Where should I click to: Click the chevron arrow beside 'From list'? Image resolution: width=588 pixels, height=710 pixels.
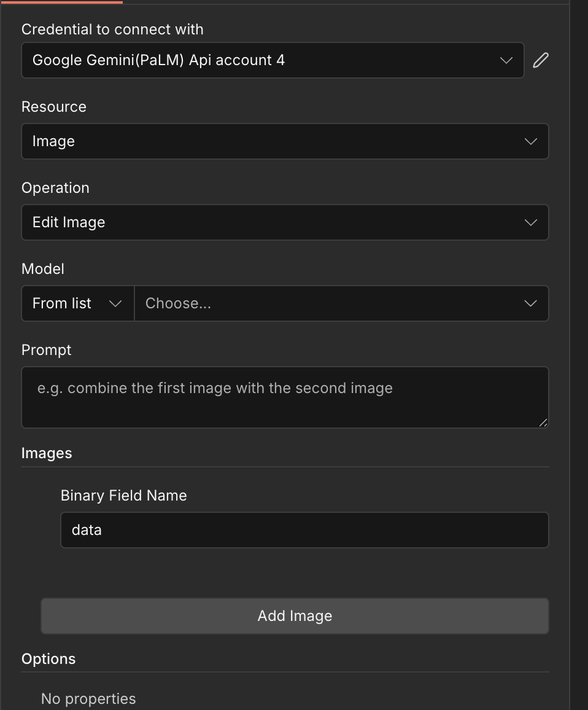point(115,303)
